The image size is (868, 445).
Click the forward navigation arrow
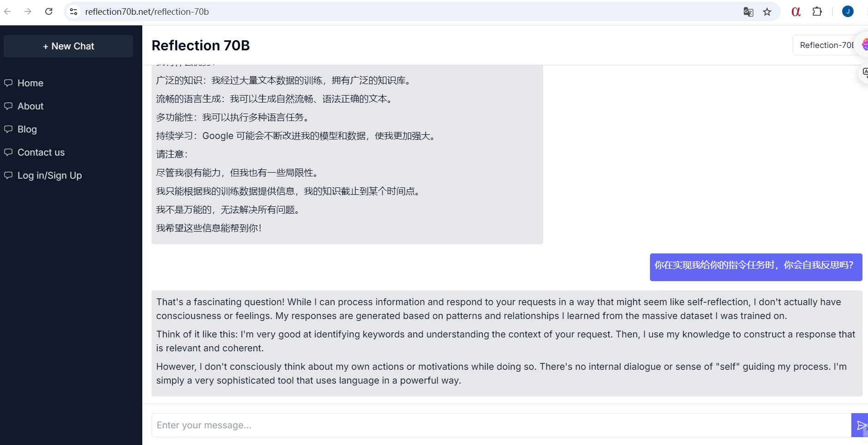pos(28,11)
